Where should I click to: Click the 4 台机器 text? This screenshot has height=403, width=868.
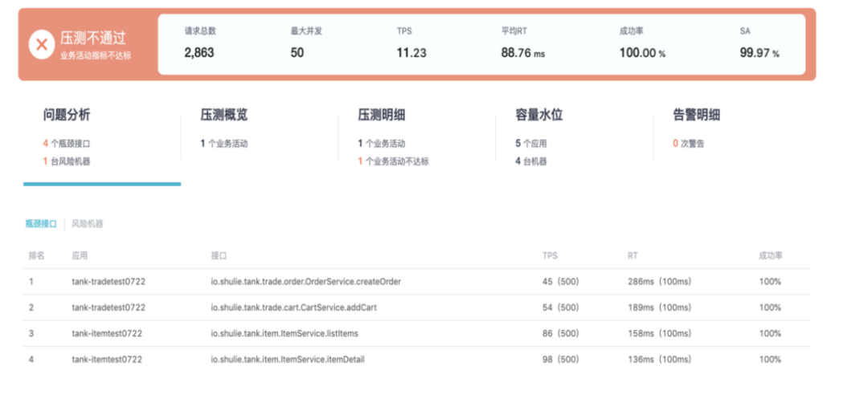click(x=531, y=161)
